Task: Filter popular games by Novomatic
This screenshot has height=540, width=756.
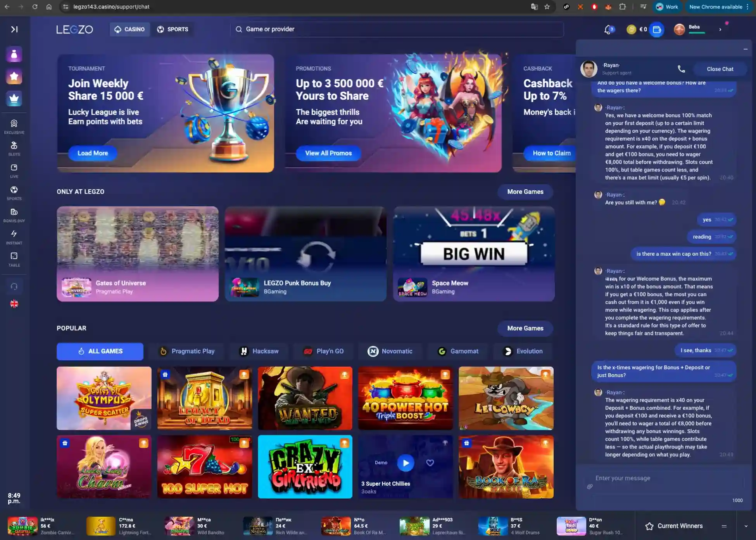Action: pos(390,351)
